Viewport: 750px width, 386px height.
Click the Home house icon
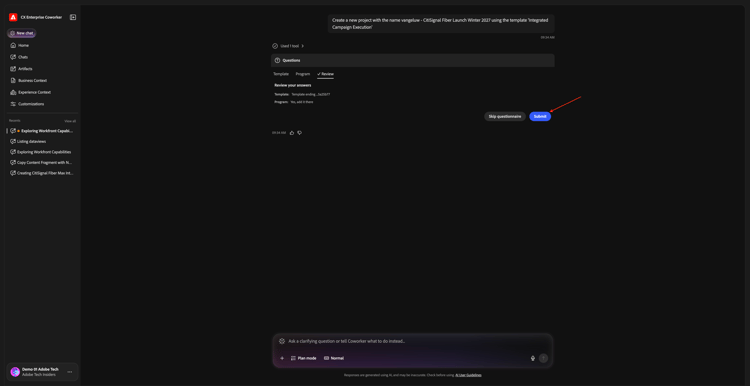13,45
